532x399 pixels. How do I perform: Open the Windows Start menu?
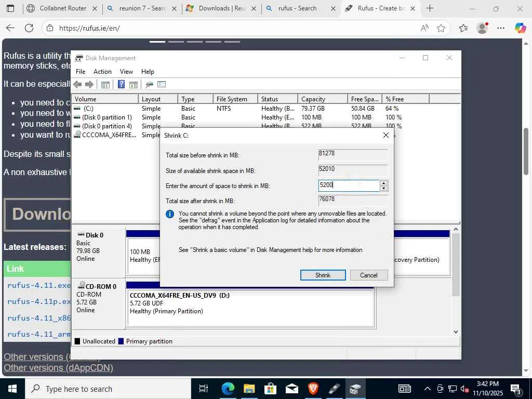(x=12, y=389)
